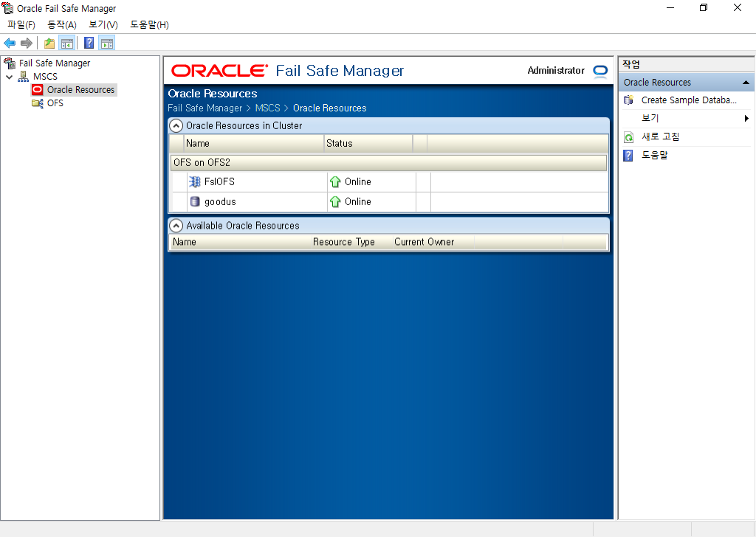Screen dimensions: 756x537
Task: Click the Fail Safe Manager root tree icon
Action: (x=10, y=63)
